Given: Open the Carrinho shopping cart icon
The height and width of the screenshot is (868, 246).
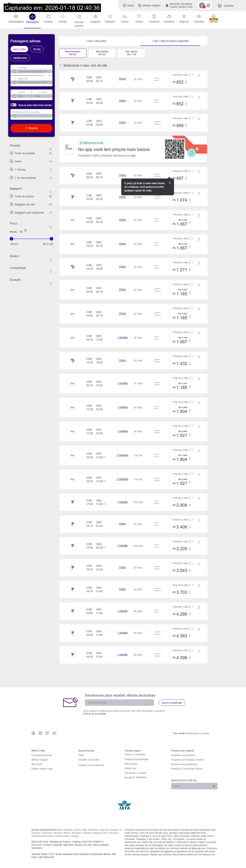Looking at the screenshot, I should coord(220,6).
